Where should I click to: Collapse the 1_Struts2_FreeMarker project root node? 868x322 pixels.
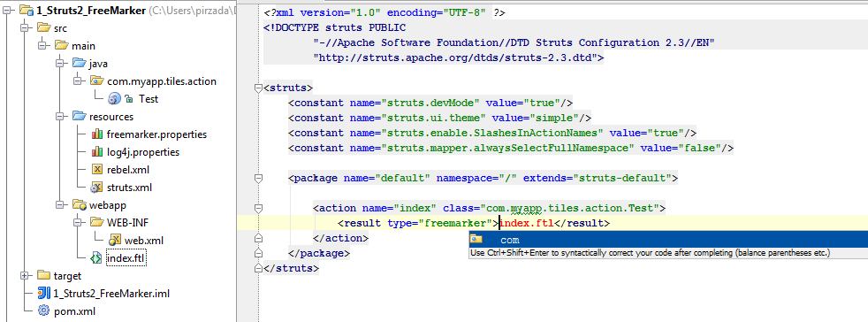point(7,10)
